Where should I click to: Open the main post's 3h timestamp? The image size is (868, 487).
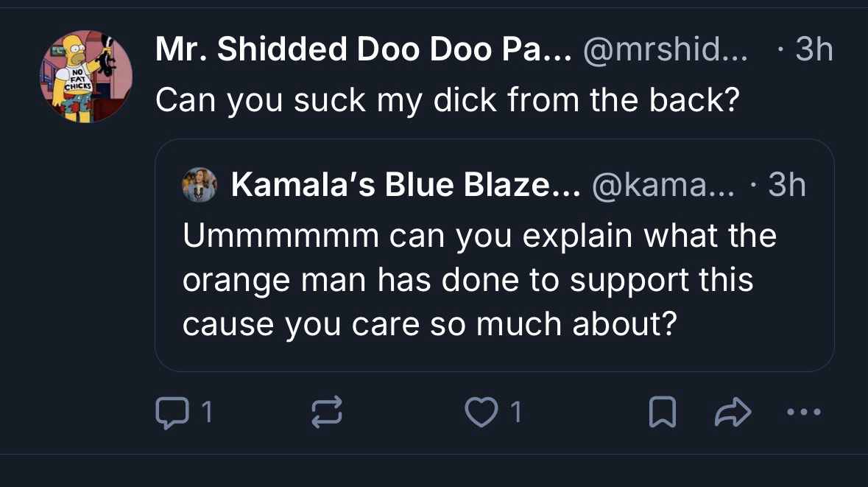[x=814, y=50]
